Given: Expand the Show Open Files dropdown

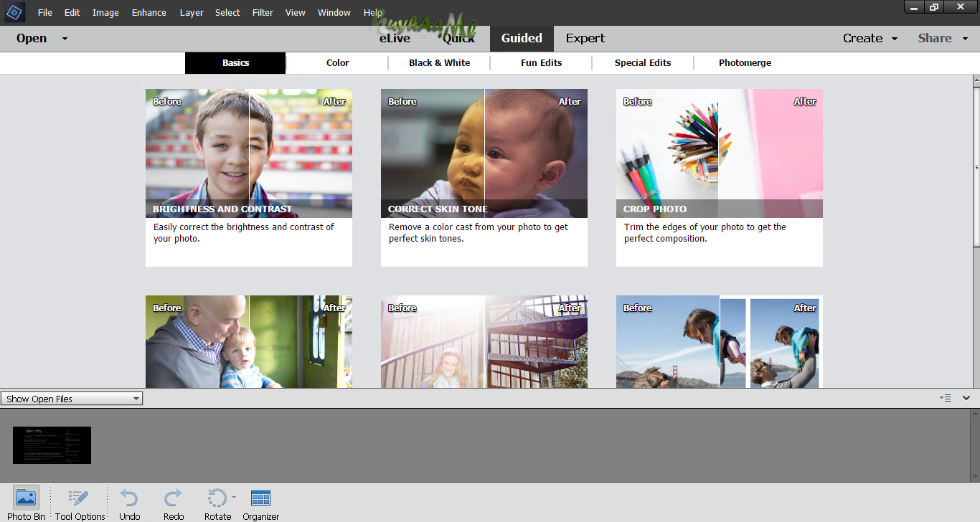Looking at the screenshot, I should click(x=72, y=399).
